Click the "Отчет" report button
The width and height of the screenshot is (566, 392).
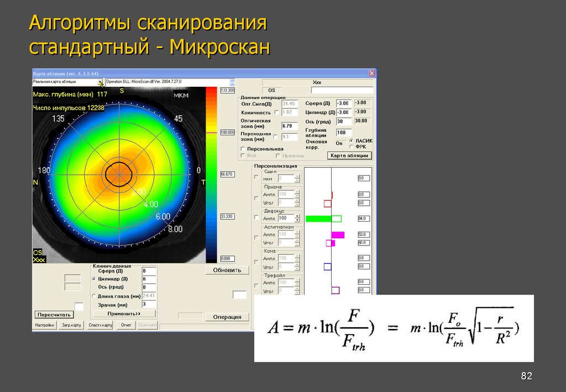126,325
